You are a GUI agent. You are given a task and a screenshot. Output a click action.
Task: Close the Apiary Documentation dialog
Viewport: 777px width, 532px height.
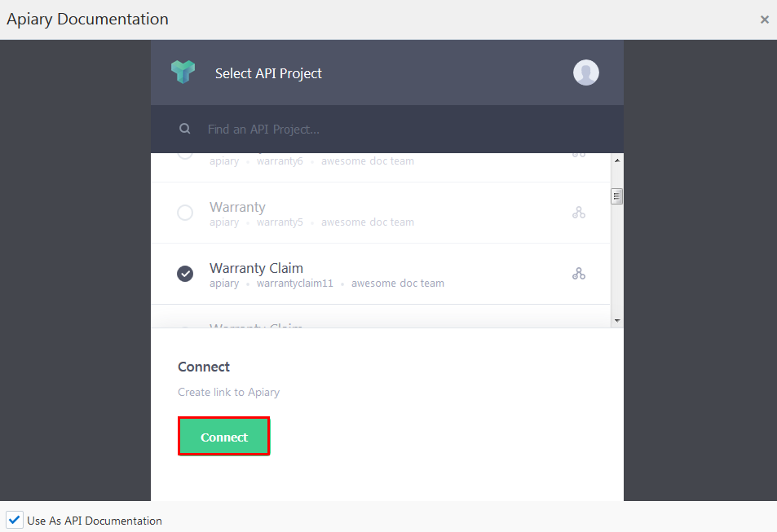pyautogui.click(x=765, y=19)
